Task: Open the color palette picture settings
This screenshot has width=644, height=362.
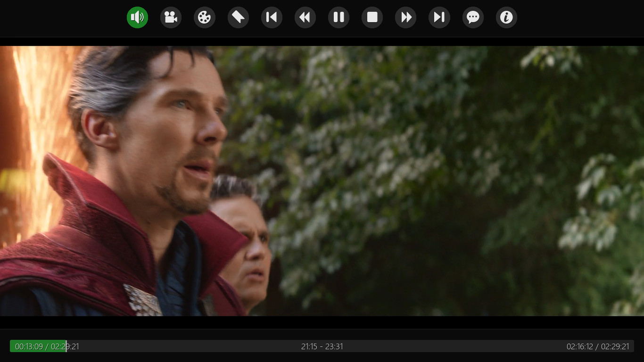Action: coord(205,17)
